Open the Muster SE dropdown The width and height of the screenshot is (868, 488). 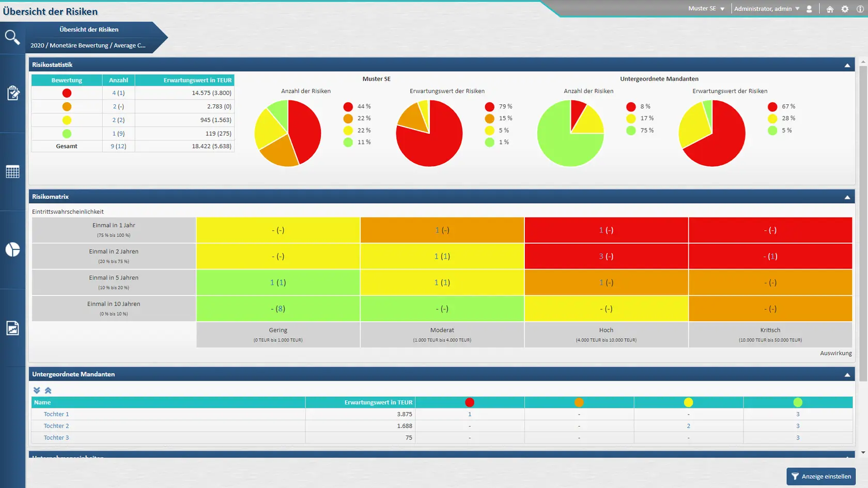[x=706, y=9]
